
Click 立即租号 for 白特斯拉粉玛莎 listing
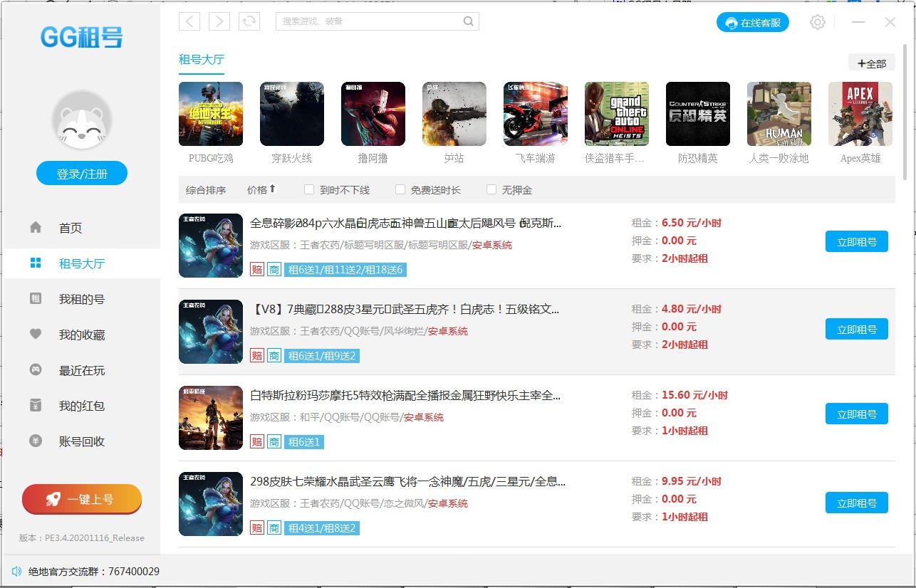[857, 414]
